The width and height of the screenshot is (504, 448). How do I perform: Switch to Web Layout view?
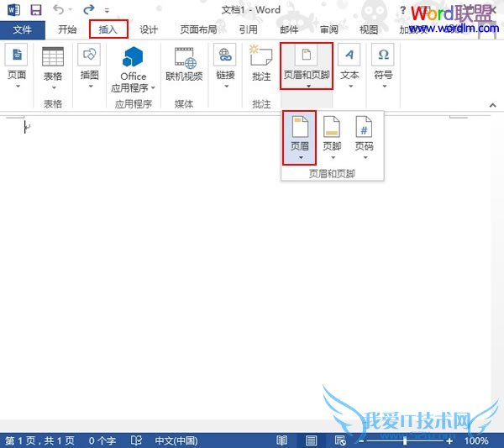coord(340,440)
